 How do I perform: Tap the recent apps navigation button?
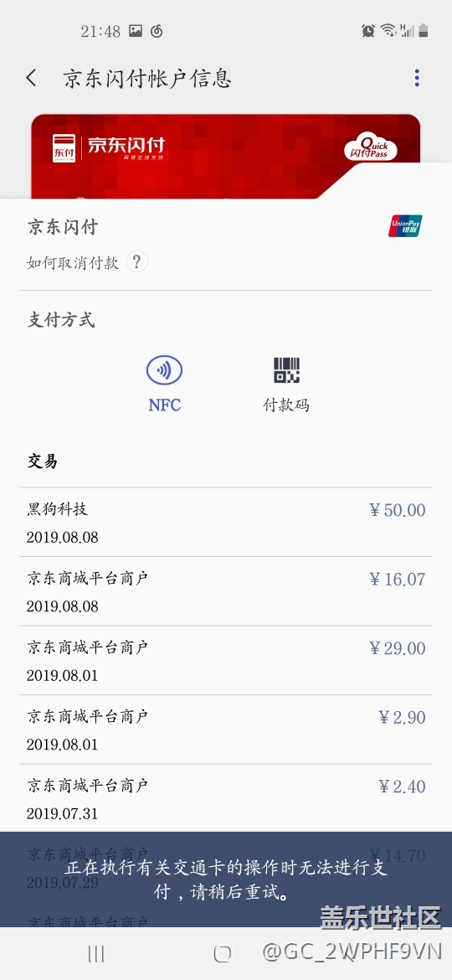click(96, 953)
